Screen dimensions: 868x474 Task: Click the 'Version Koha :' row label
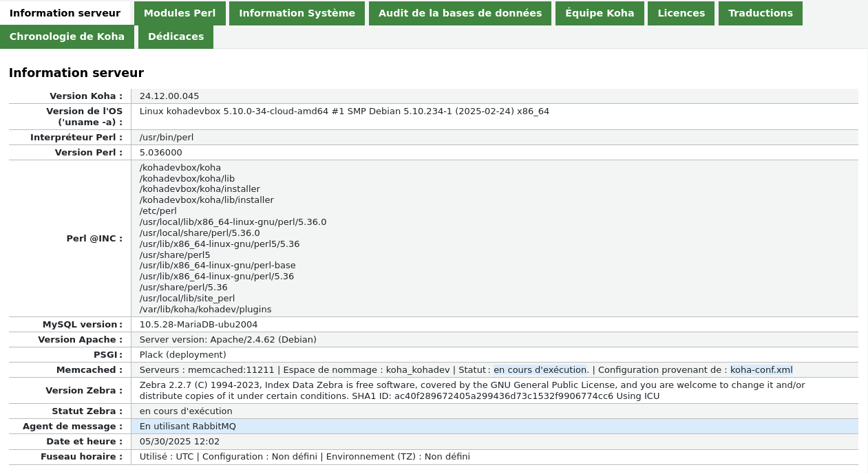86,96
